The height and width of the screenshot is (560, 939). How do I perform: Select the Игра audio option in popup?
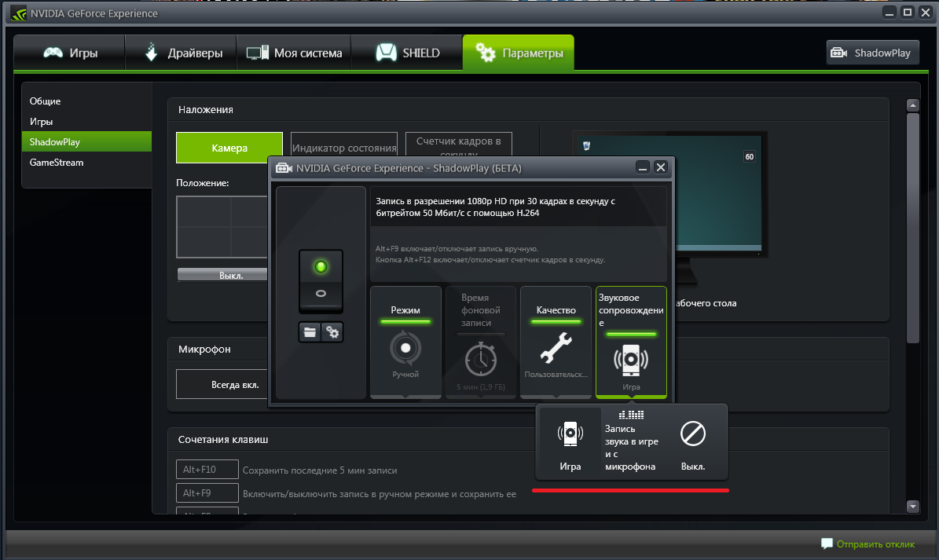(x=570, y=443)
